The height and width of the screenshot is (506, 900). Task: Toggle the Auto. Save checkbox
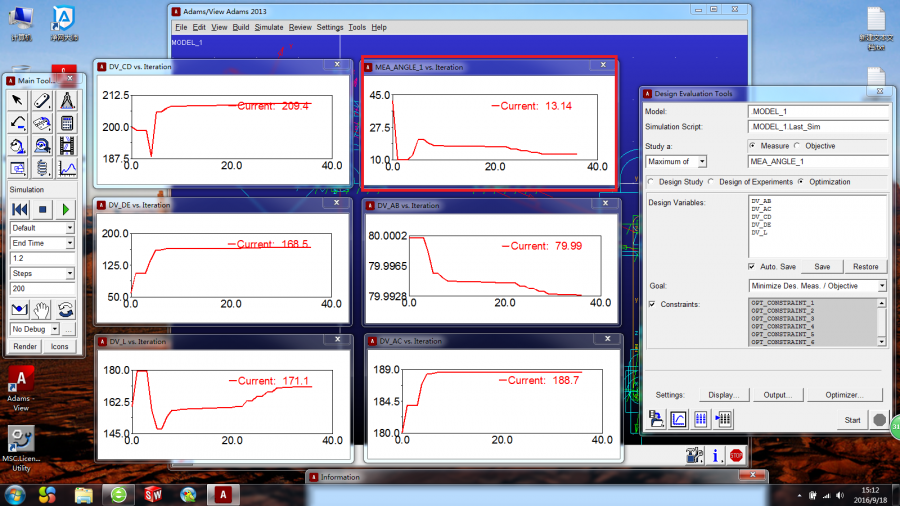click(x=752, y=267)
